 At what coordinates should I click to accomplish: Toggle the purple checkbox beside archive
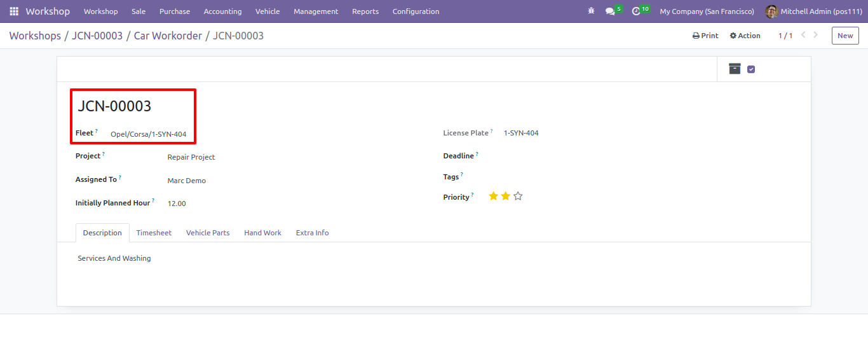[x=751, y=69]
